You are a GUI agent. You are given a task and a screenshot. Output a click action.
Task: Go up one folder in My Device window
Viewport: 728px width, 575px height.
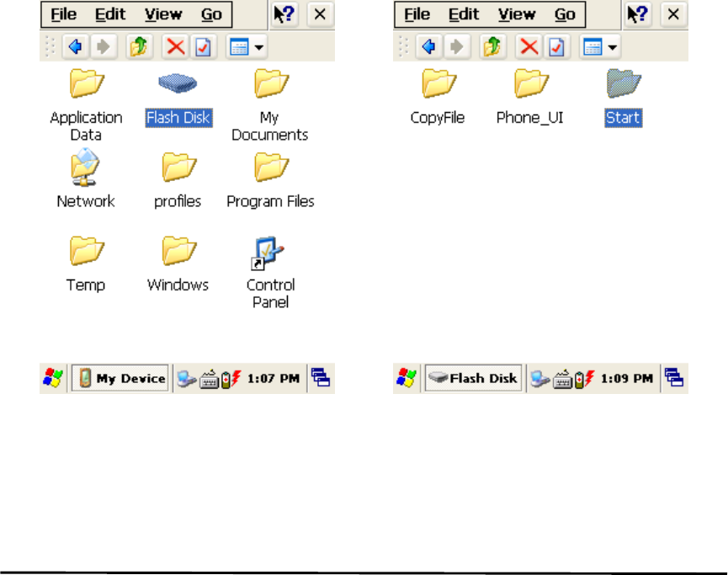pyautogui.click(x=139, y=46)
